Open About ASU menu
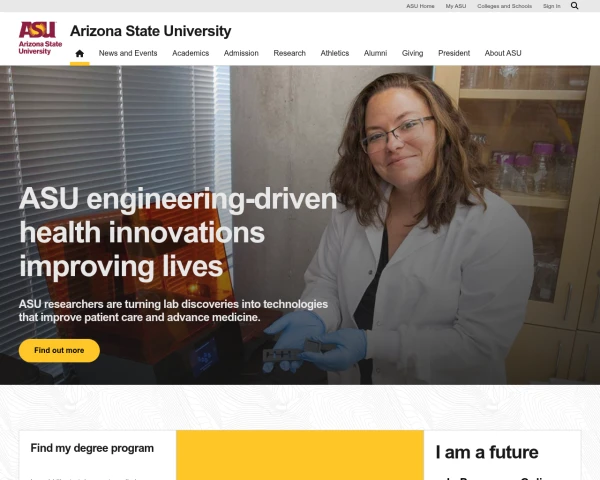Viewport: 600px width, 480px height. tap(503, 53)
